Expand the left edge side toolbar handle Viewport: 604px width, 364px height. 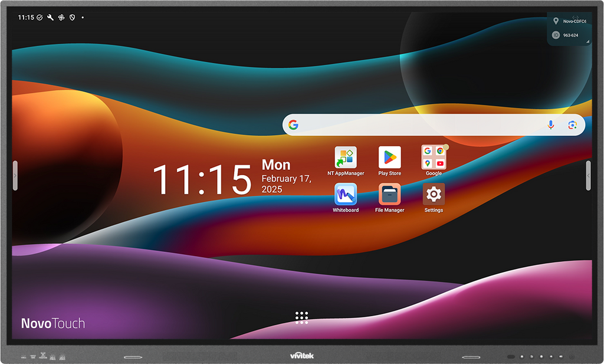(15, 176)
